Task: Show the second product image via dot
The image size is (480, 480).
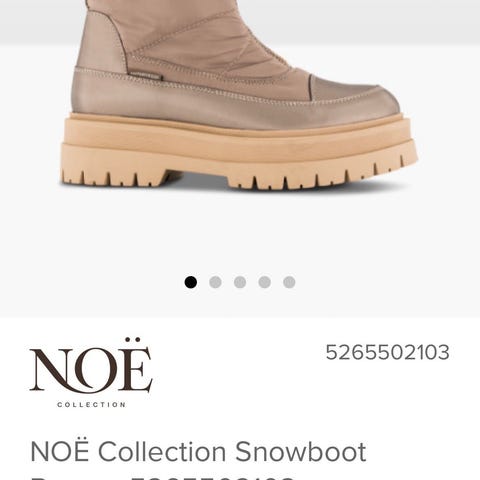Action: click(x=215, y=282)
